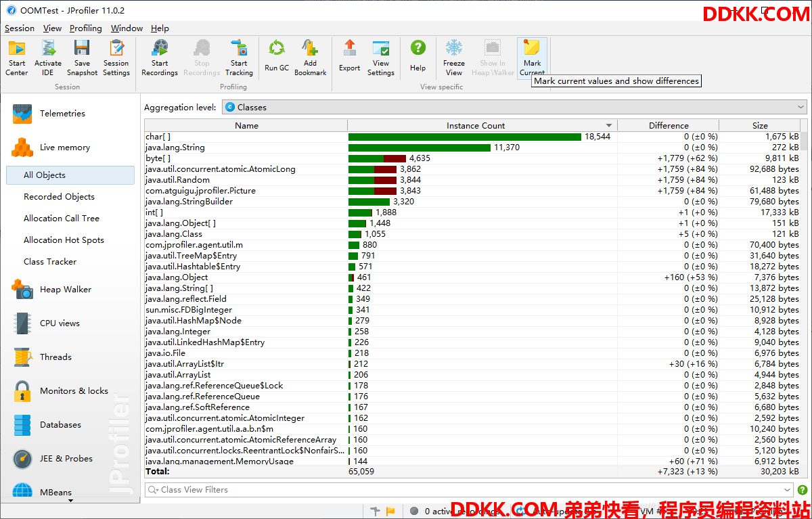812x519 pixels.
Task: Select the int[ ] class row
Action: click(x=472, y=212)
